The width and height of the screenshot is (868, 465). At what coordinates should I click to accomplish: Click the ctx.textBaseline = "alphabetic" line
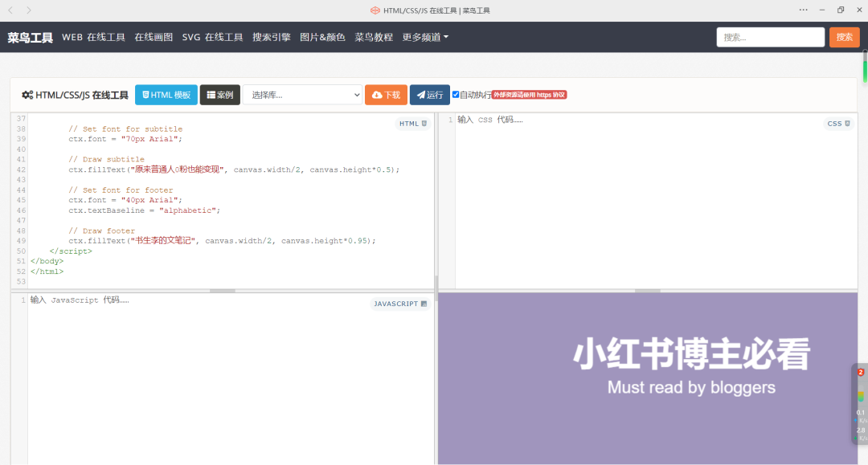click(145, 210)
